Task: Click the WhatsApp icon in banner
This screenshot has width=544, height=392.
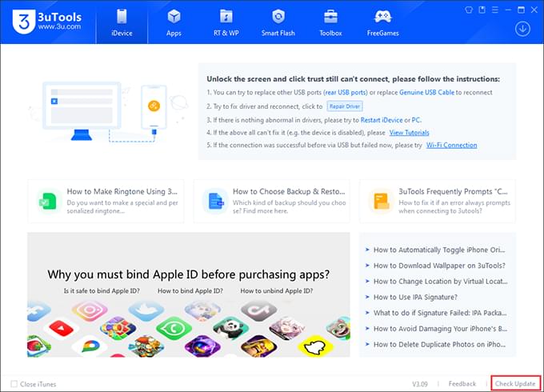Action: pyautogui.click(x=174, y=327)
